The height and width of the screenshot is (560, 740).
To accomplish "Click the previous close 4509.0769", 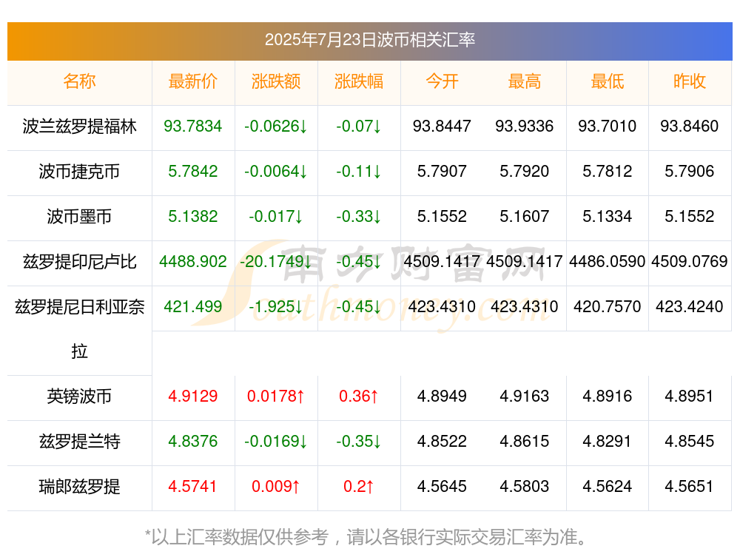I will pyautogui.click(x=690, y=261).
